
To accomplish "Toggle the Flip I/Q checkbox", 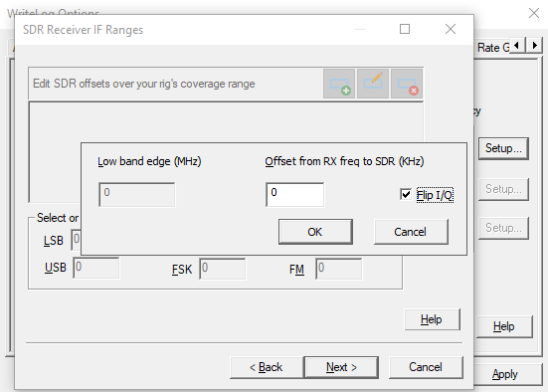I will point(406,194).
